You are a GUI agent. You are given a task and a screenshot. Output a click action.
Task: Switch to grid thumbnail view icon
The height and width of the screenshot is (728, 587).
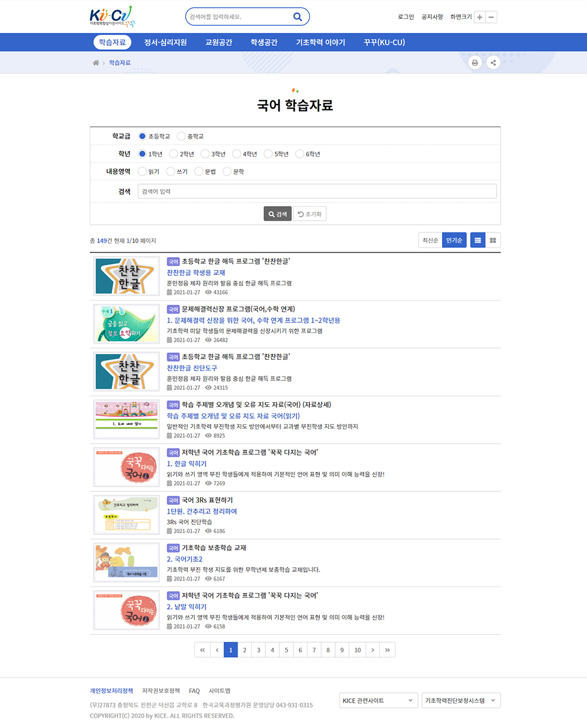493,240
